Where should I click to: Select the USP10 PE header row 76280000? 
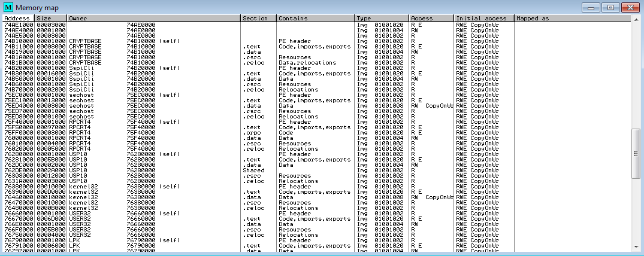point(317,154)
